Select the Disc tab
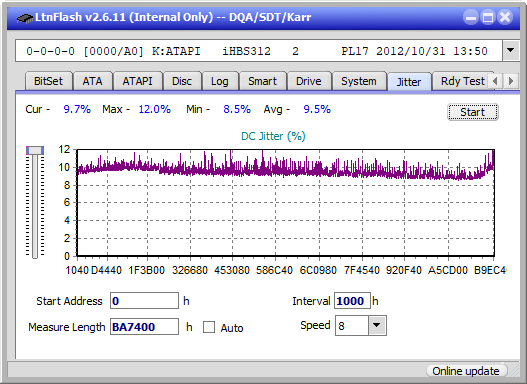The height and width of the screenshot is (384, 527). [x=182, y=81]
